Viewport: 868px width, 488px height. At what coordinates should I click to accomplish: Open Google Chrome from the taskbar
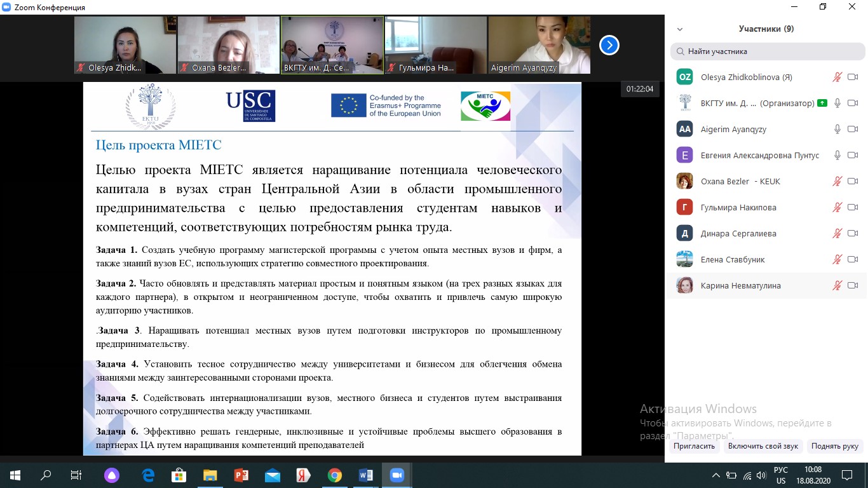(335, 475)
